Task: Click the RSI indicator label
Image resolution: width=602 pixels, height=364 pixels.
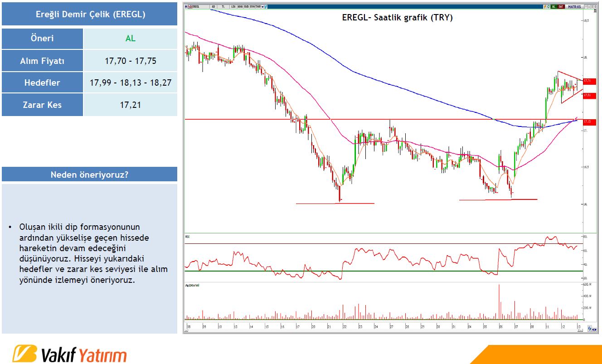Action: 187,237
